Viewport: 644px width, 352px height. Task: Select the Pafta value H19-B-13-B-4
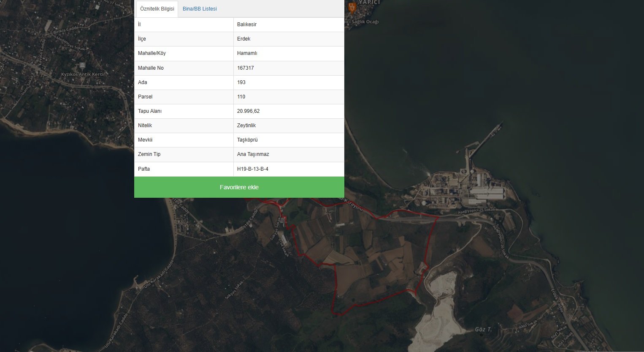point(253,169)
